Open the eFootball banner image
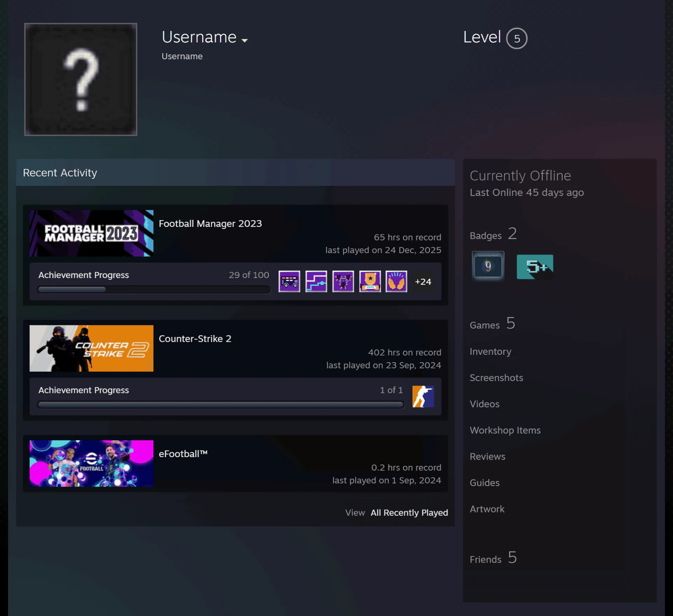The height and width of the screenshot is (616, 673). pyautogui.click(x=91, y=463)
